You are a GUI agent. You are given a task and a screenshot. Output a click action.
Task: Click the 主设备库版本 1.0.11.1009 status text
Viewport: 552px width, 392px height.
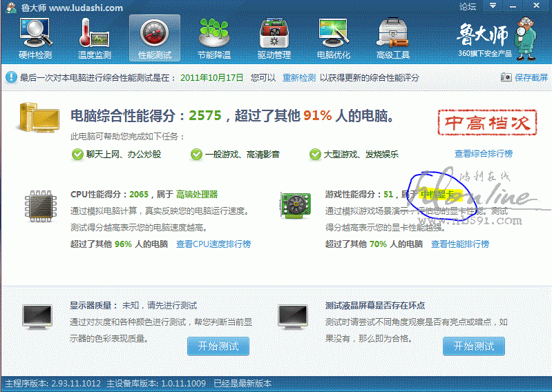tap(156, 384)
